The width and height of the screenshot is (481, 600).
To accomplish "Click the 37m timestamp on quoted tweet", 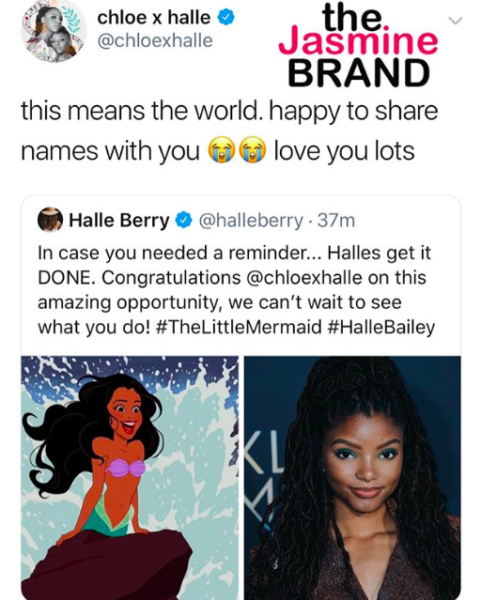I will [336, 220].
